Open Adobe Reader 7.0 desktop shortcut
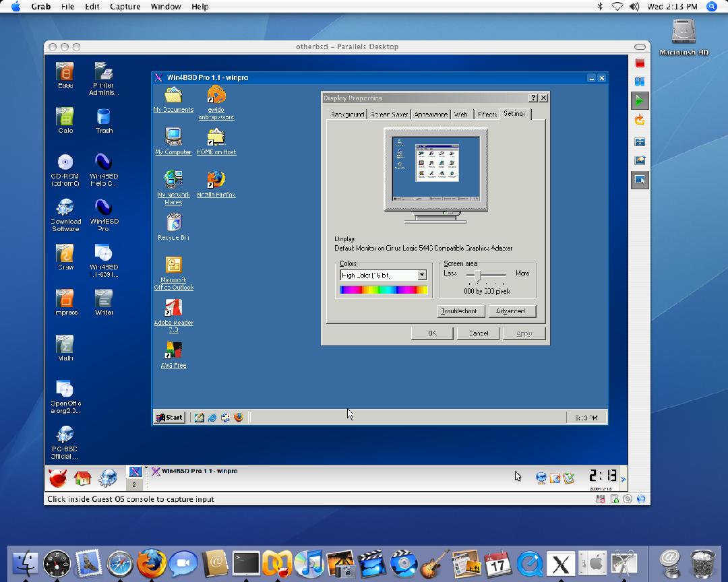This screenshot has height=582, width=728. (x=174, y=316)
